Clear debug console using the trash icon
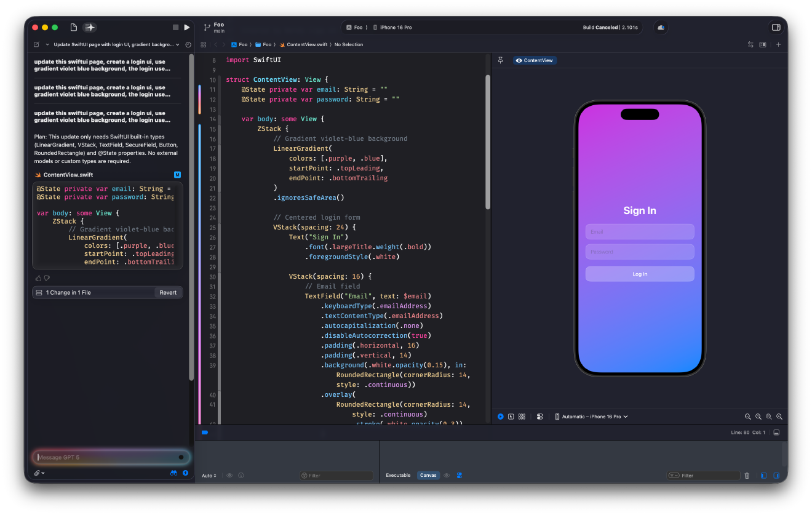812x515 pixels. pos(747,475)
